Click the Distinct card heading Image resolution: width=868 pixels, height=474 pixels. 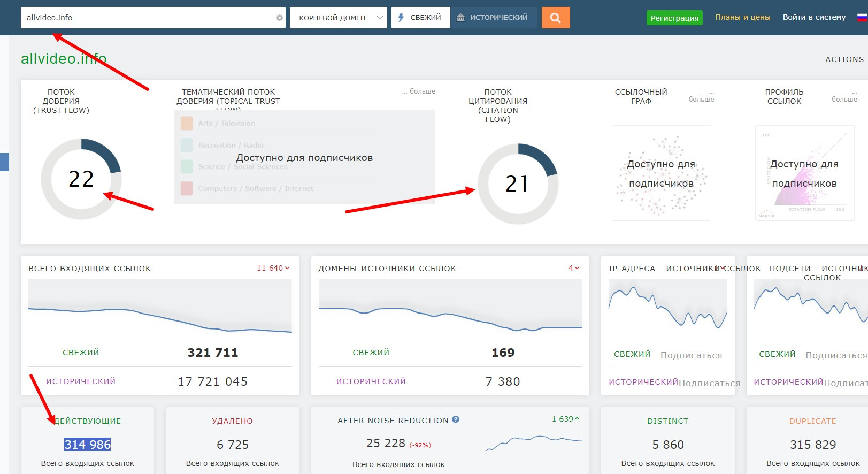(x=668, y=421)
